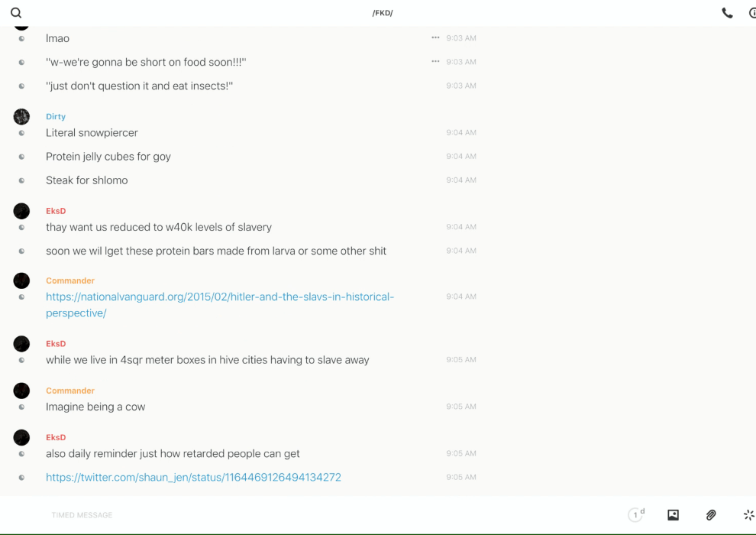Click status dot beside 'Literal snowpiercer'

point(21,133)
